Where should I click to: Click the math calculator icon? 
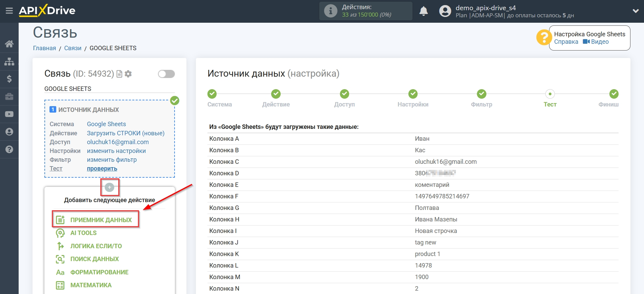point(60,285)
